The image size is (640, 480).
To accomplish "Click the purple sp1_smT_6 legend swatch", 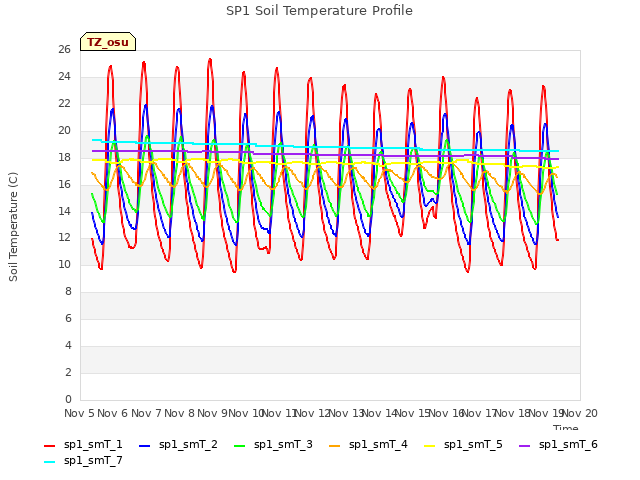I will [x=524, y=446].
